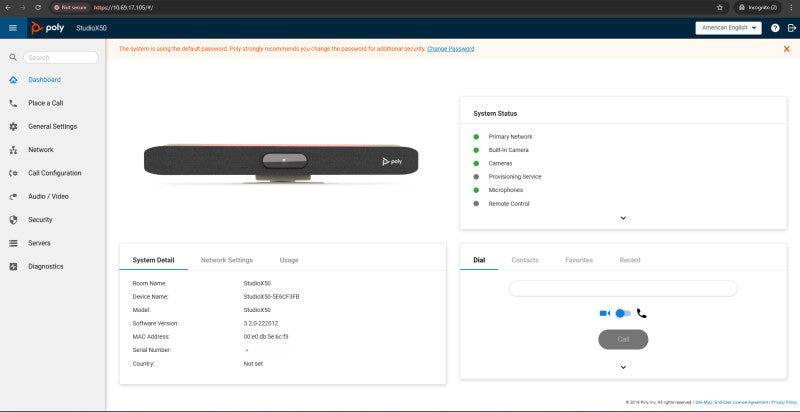Image resolution: width=800 pixels, height=412 pixels.
Task: Click the grey Call button
Action: click(x=623, y=340)
